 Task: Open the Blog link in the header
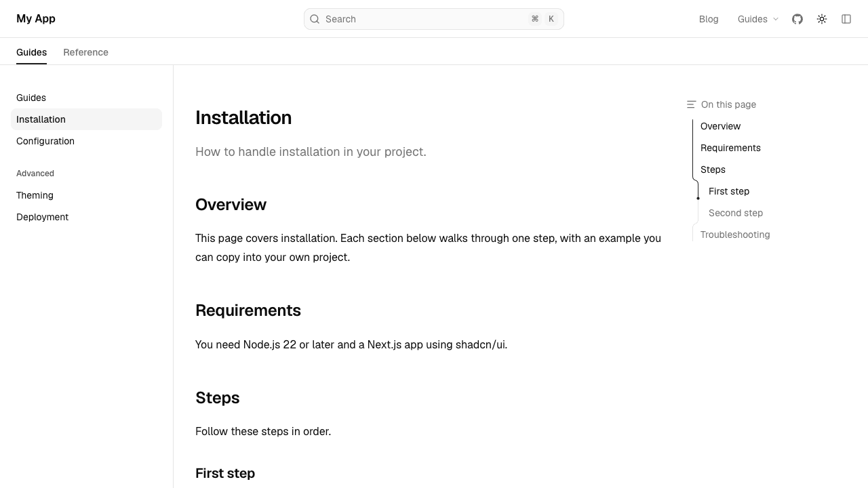coord(709,19)
